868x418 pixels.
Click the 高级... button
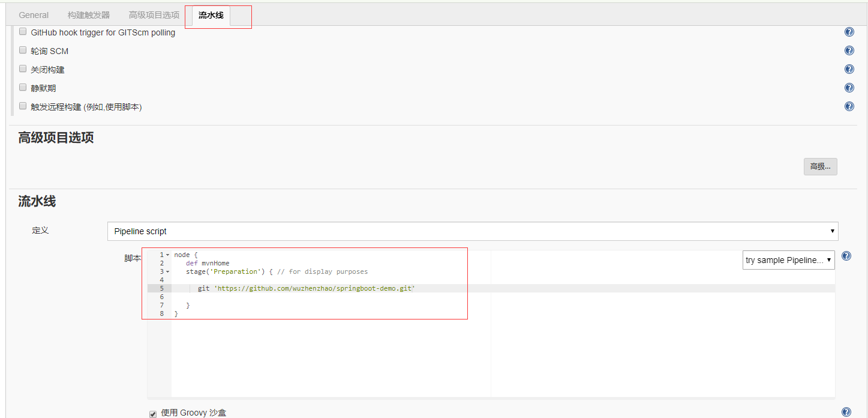click(x=820, y=166)
